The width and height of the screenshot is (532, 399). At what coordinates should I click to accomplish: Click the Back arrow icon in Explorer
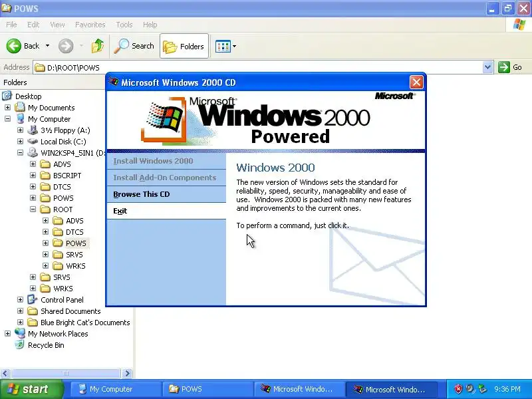click(13, 46)
